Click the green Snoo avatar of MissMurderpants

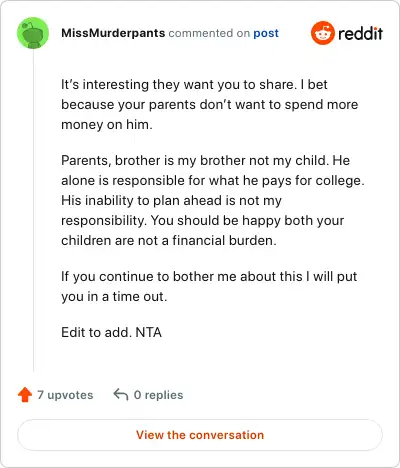[33, 33]
